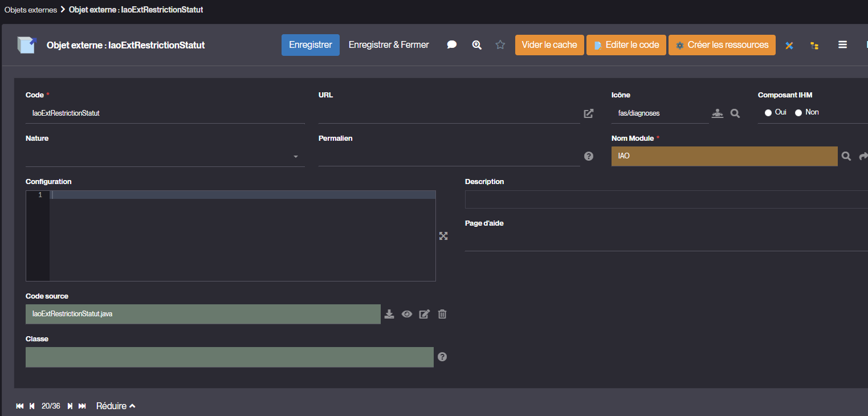Expand the Configuration editor to fullscreen
Viewport: 868px width, 416px height.
[x=443, y=236]
